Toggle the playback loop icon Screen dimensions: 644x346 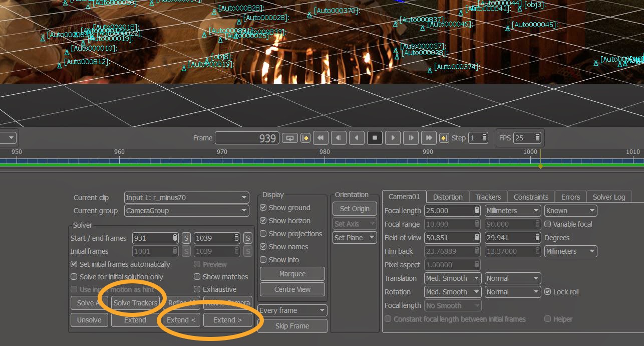(289, 138)
